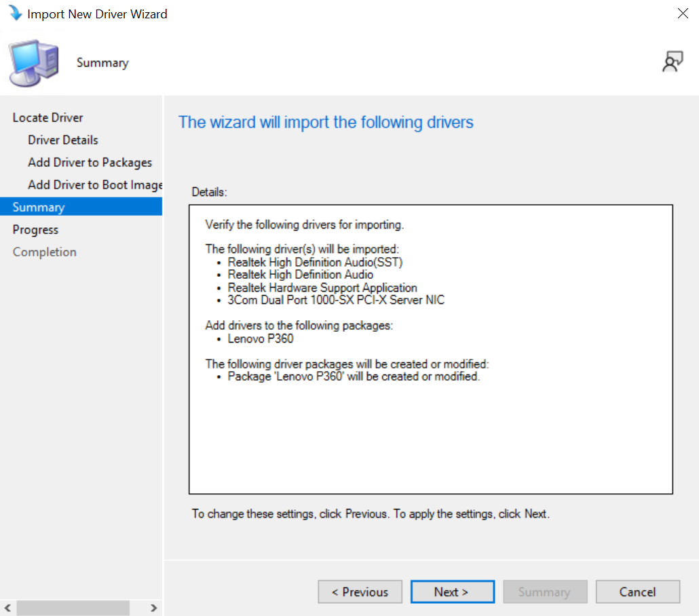Click the greyed-out Summary button

tap(545, 592)
